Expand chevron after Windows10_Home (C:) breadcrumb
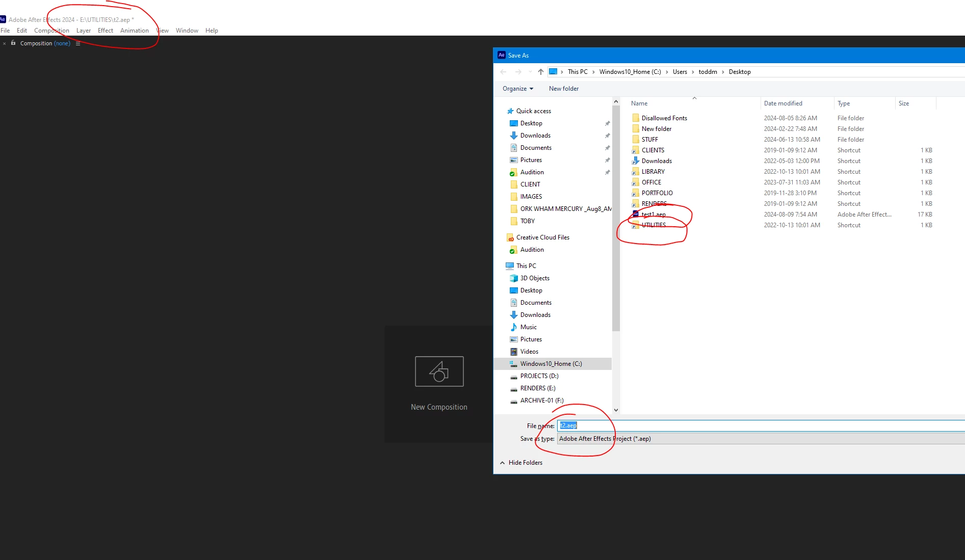Screen dimensions: 965x560 point(667,72)
